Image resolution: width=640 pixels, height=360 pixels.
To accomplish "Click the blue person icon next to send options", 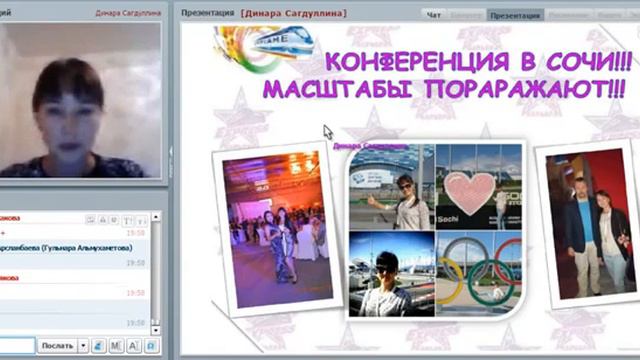I will point(98,346).
